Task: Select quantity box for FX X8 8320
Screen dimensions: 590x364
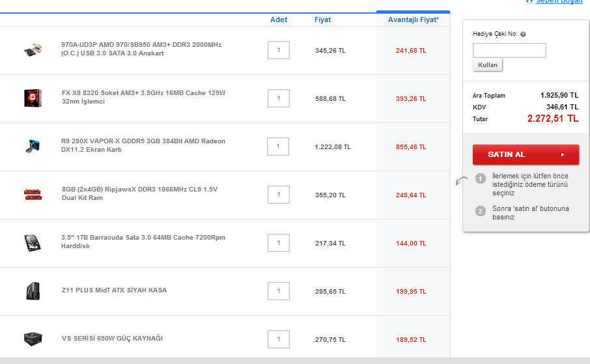Action: click(x=279, y=98)
